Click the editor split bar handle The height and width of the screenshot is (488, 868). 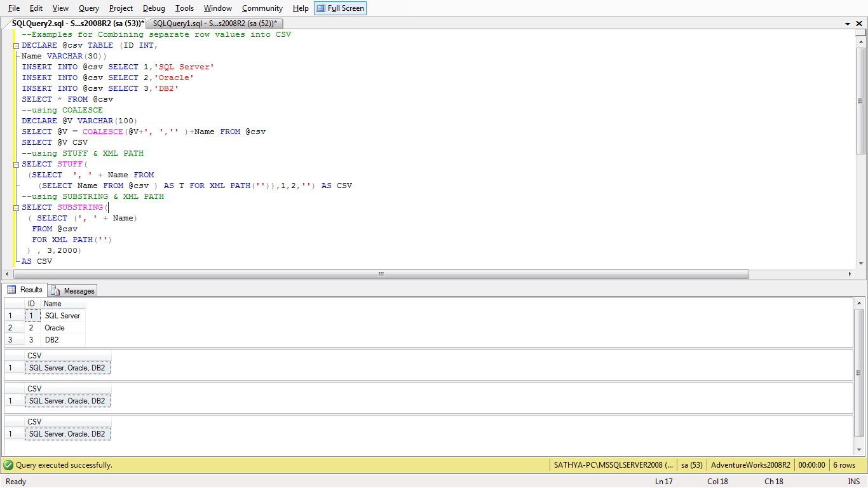coord(861,32)
